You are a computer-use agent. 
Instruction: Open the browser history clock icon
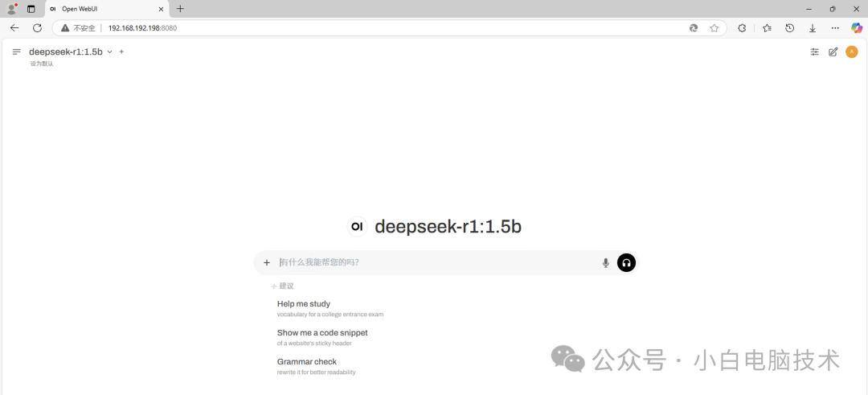point(790,27)
